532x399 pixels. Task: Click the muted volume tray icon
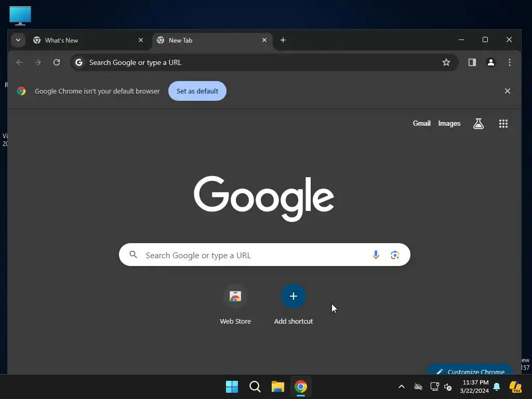click(x=448, y=387)
